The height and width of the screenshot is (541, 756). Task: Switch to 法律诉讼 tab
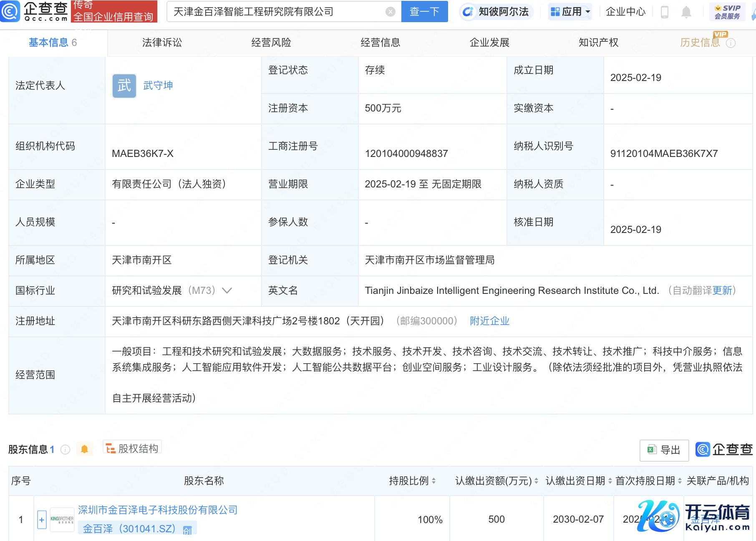pos(162,43)
